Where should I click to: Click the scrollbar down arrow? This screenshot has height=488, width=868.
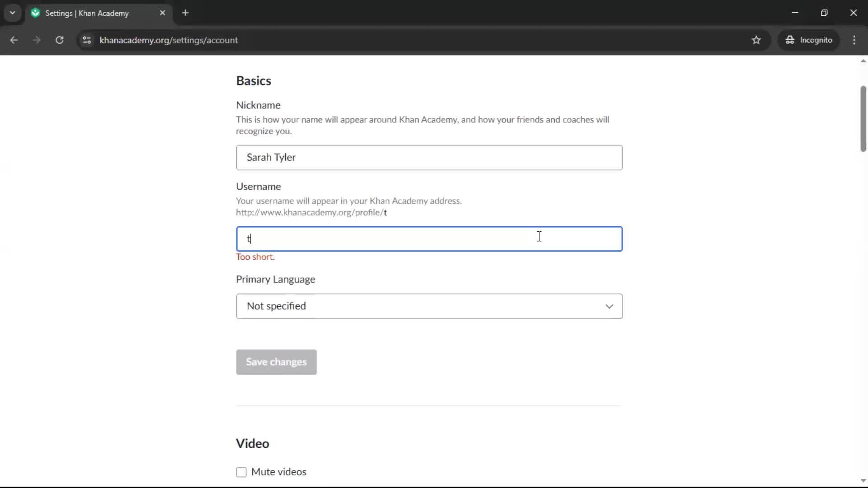863,481
